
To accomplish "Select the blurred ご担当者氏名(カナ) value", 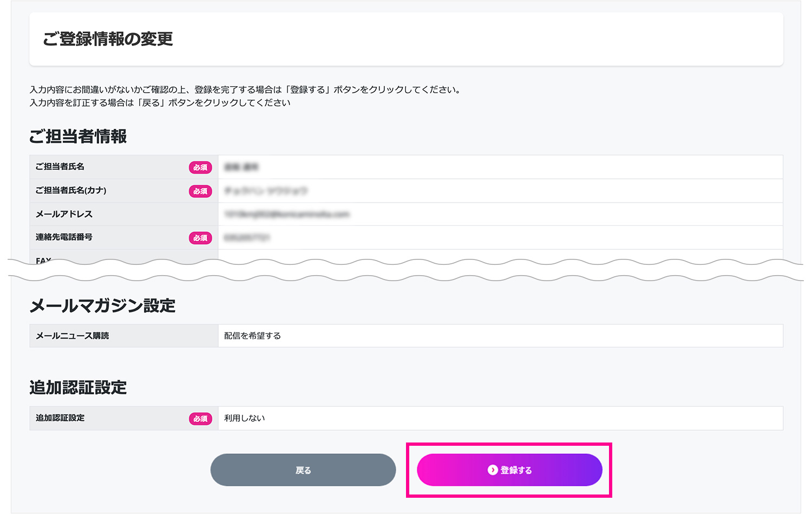I will (x=266, y=191).
